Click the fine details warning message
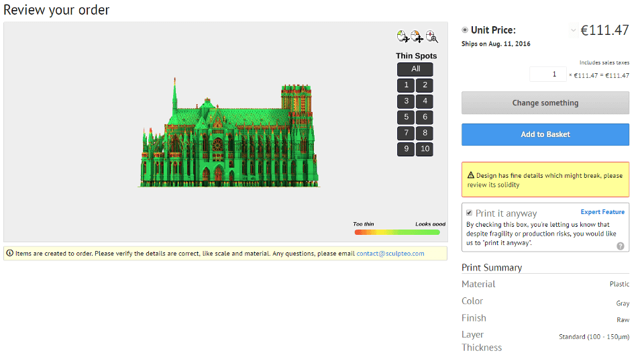This screenshot has width=644, height=357. [545, 180]
